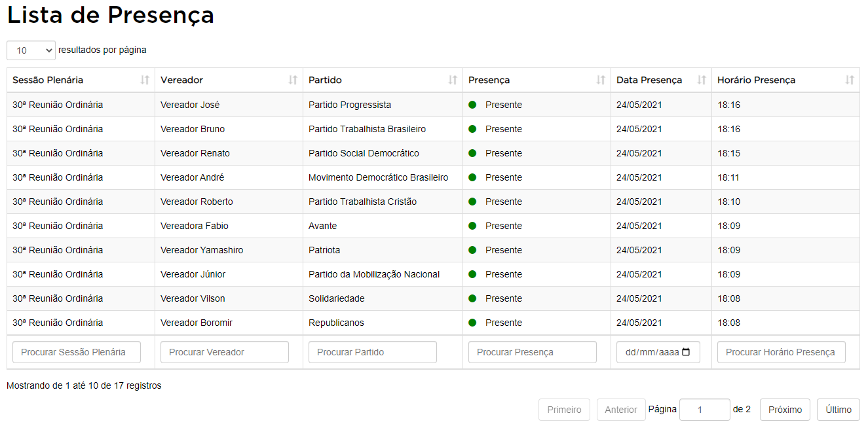Select the Vereador Júnior cell
This screenshot has width=868, height=426.
tap(229, 274)
